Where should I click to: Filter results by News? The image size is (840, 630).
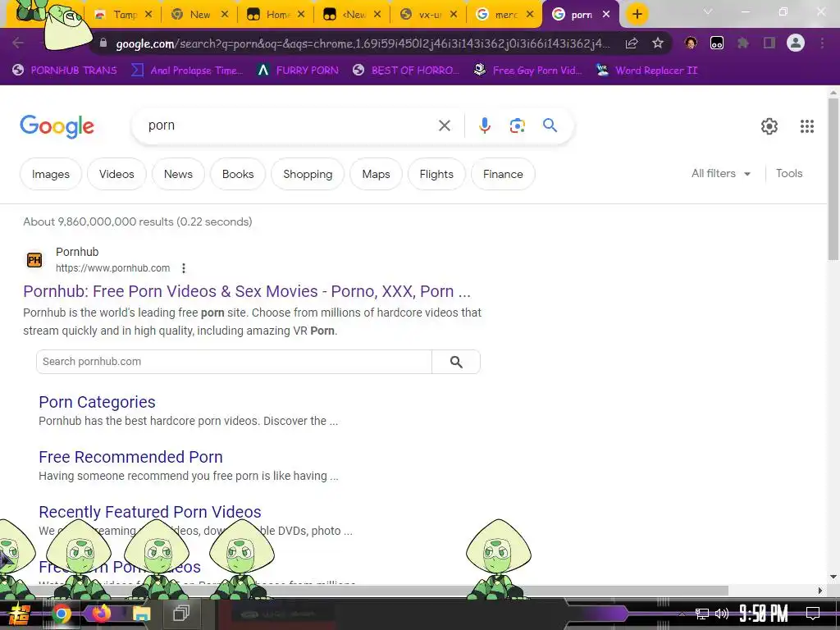178,174
